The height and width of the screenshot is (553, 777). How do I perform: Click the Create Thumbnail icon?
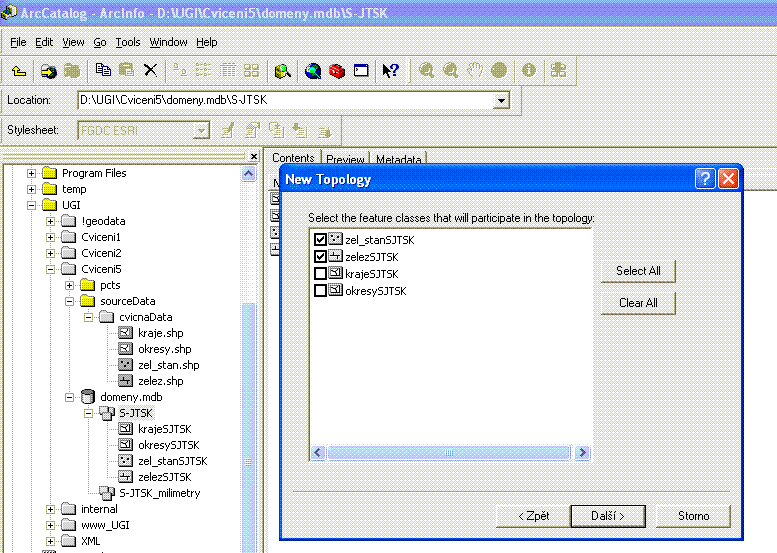558,70
